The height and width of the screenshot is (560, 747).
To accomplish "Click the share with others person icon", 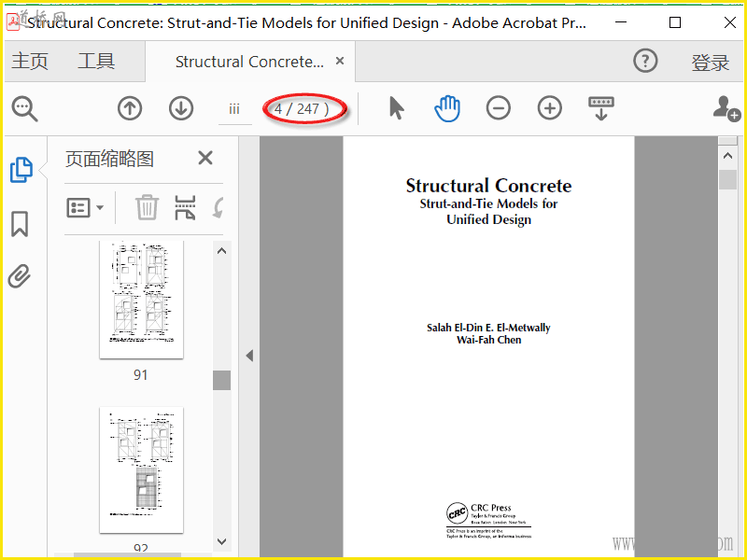I will click(x=726, y=108).
